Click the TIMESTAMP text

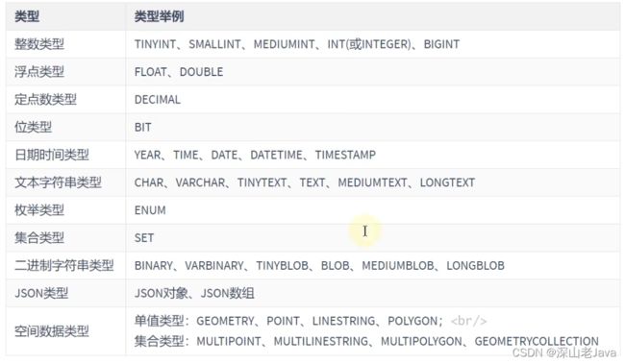tap(345, 155)
